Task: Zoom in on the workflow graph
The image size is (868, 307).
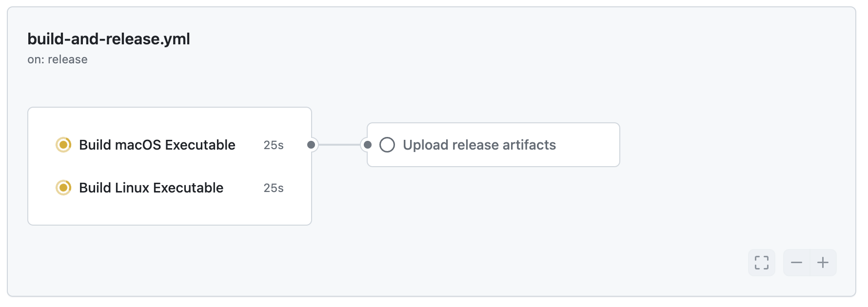Action: coord(823,263)
